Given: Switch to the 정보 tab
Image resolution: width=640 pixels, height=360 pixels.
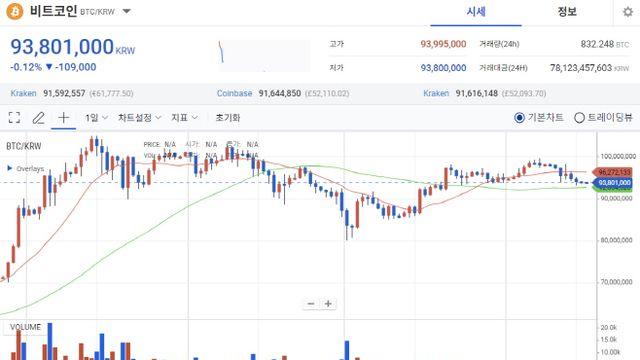Looking at the screenshot, I should click(567, 12).
